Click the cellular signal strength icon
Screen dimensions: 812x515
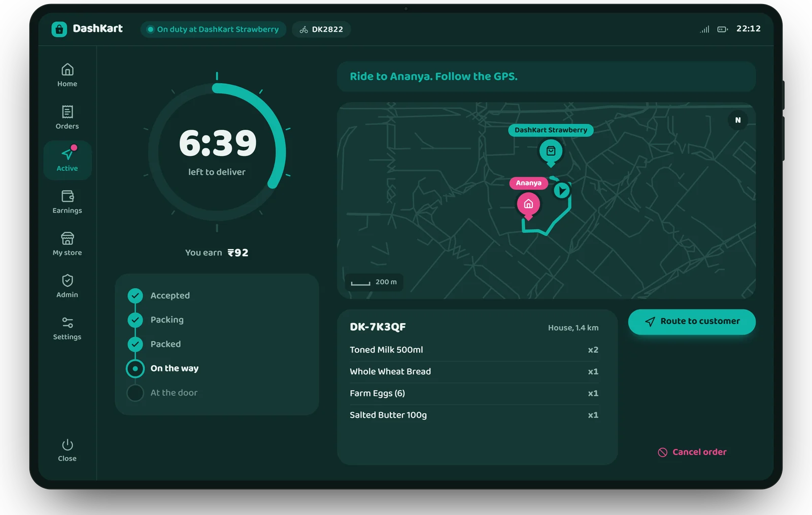(x=704, y=29)
